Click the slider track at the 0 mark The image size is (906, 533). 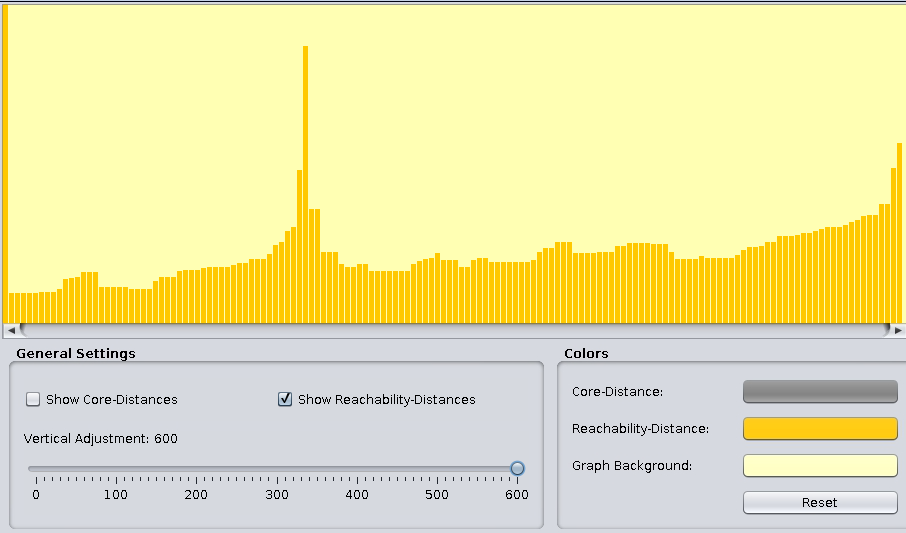pos(36,468)
